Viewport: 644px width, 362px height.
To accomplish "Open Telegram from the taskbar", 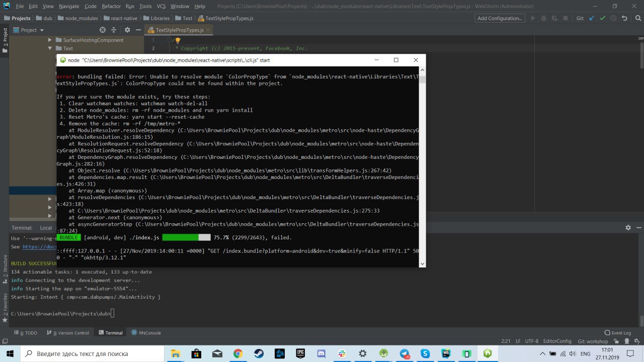I will click(404, 353).
